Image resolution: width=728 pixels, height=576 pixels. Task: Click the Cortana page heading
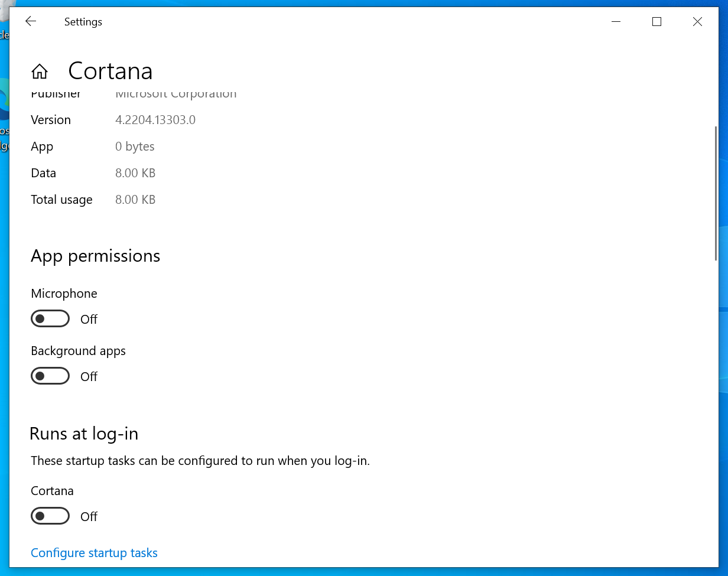(110, 71)
